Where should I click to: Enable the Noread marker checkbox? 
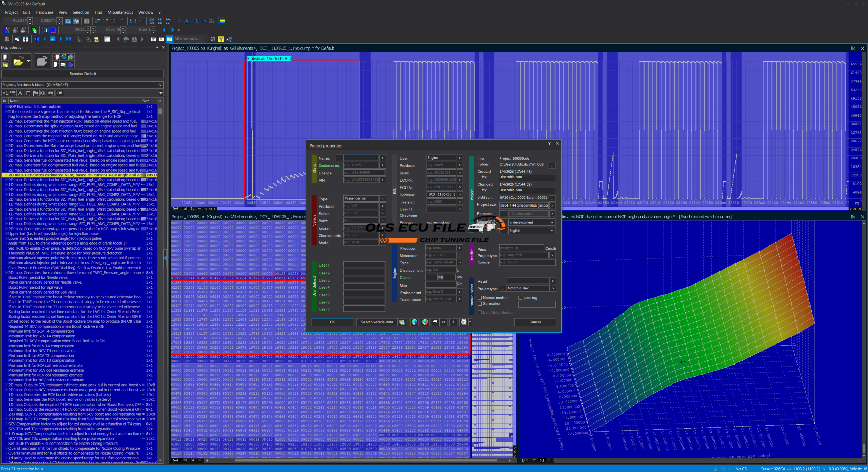coord(480,298)
